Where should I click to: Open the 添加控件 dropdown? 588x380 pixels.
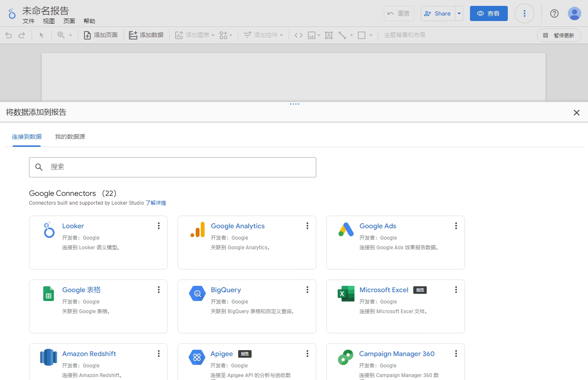(x=263, y=35)
